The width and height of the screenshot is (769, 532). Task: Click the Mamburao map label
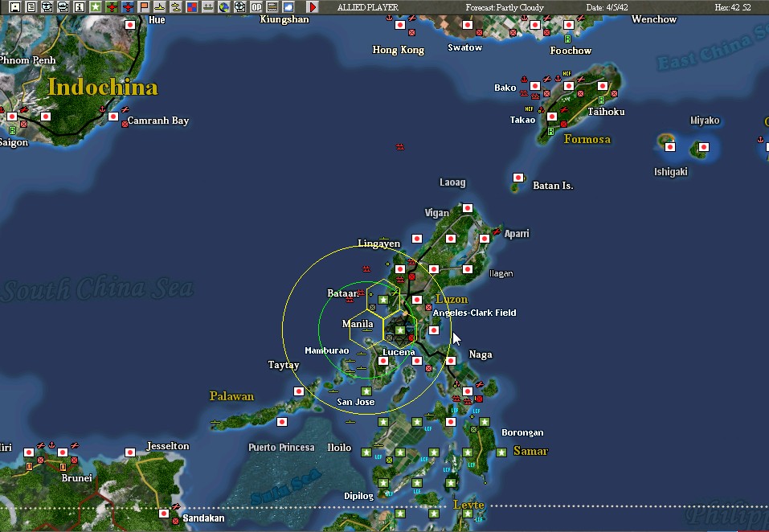(326, 350)
